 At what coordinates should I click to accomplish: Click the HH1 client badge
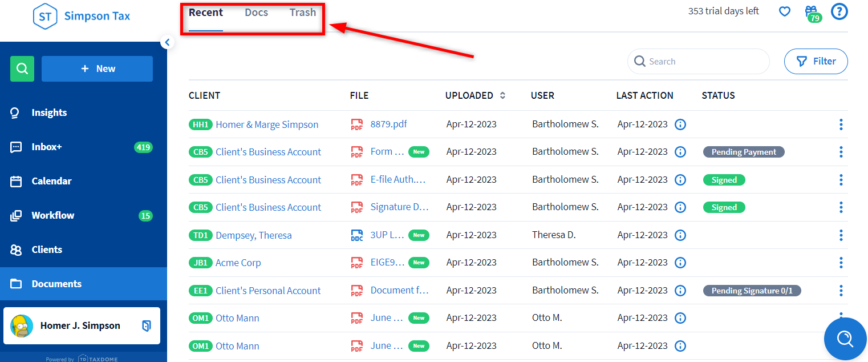point(201,124)
